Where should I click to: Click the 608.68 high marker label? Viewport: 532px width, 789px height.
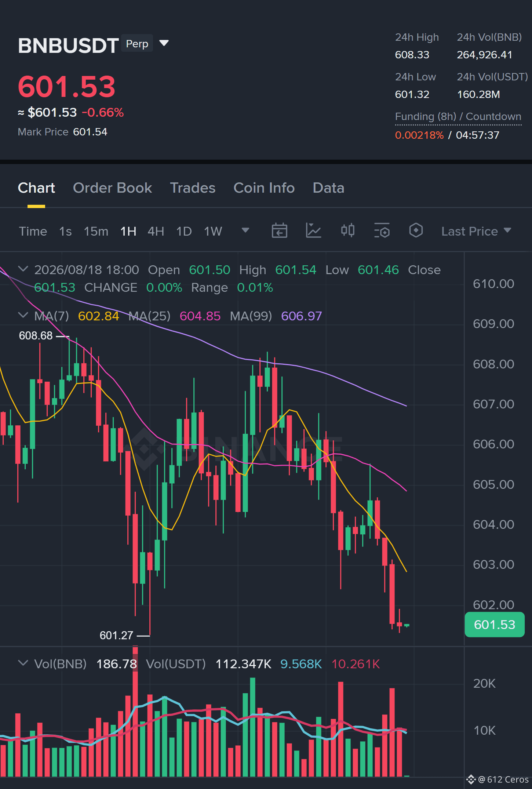[36, 335]
